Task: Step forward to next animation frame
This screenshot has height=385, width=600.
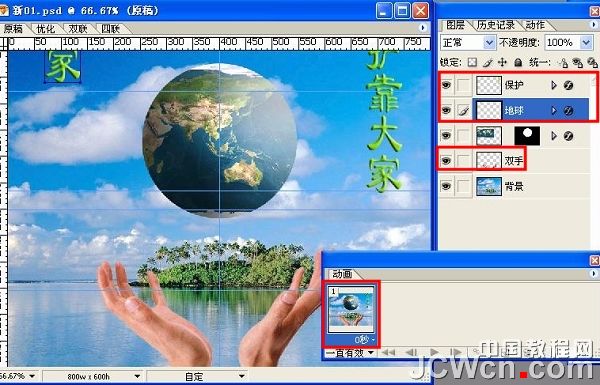Action: point(455,352)
